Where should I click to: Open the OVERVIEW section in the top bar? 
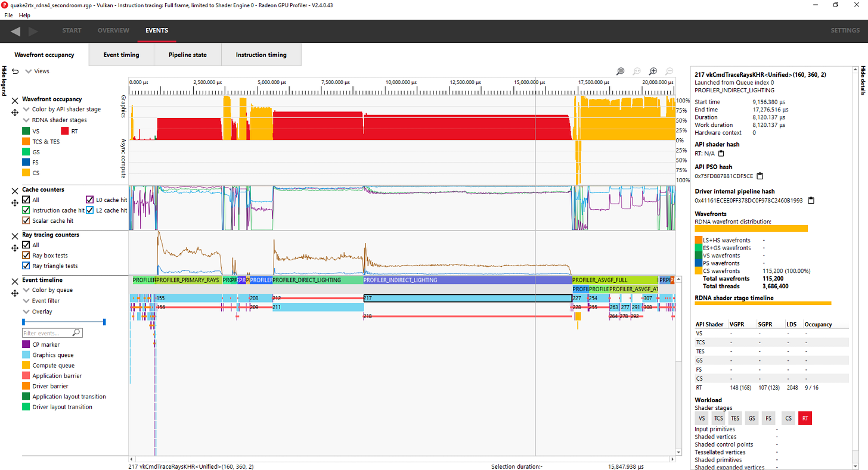tap(113, 30)
